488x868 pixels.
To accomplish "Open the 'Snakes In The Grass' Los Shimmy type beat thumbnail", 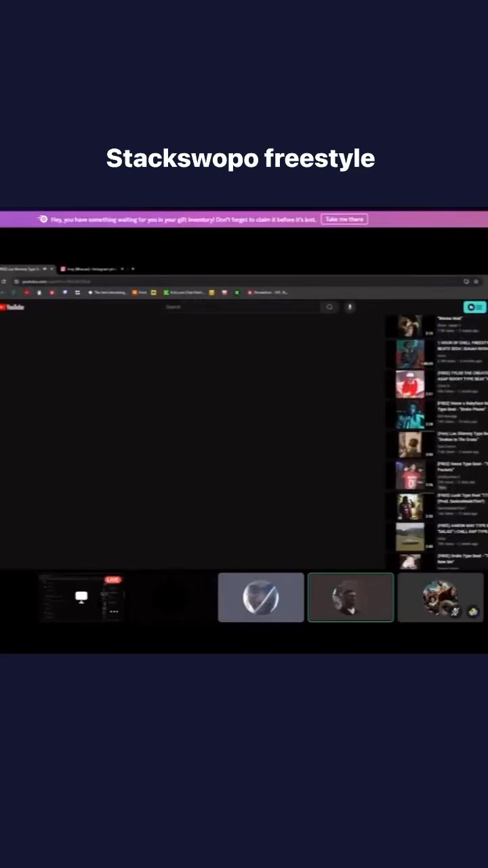I will [410, 444].
